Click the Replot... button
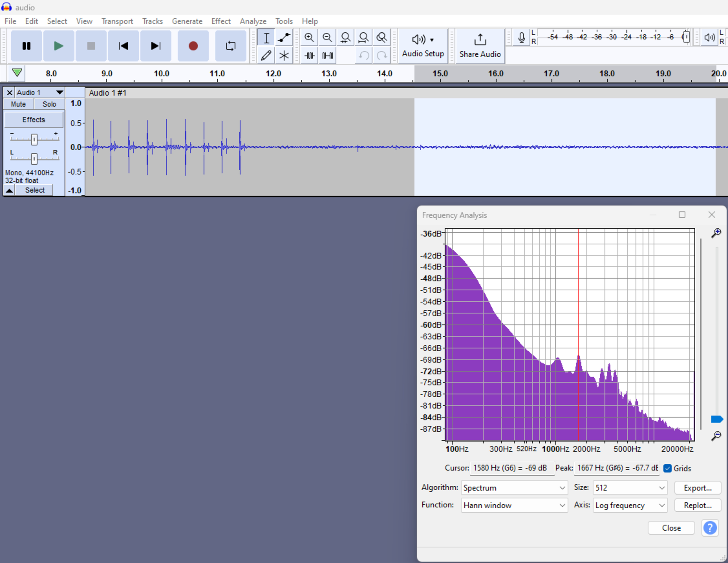Image resolution: width=728 pixels, height=563 pixels. tap(697, 505)
